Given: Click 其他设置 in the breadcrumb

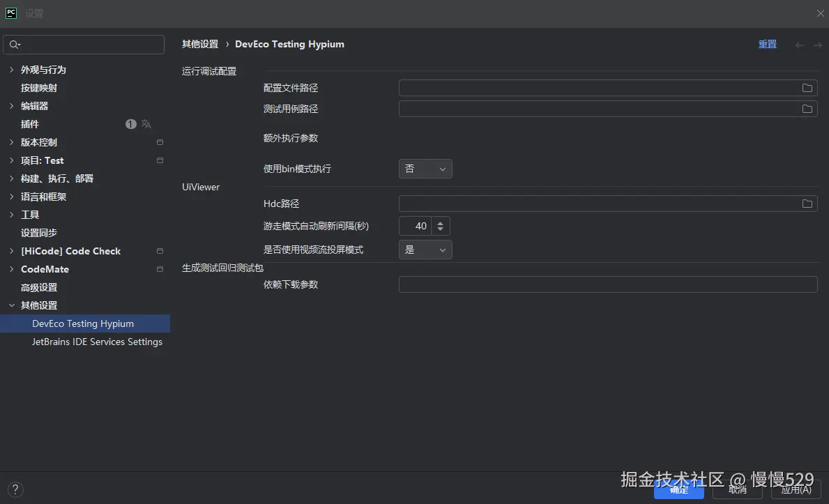Looking at the screenshot, I should click(200, 44).
